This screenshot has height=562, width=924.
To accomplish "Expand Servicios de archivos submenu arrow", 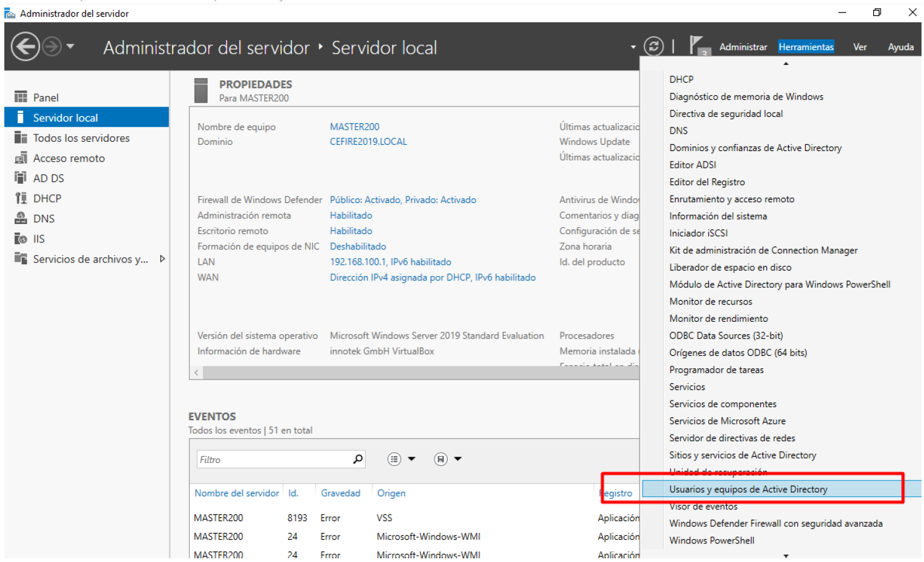I will click(x=163, y=259).
